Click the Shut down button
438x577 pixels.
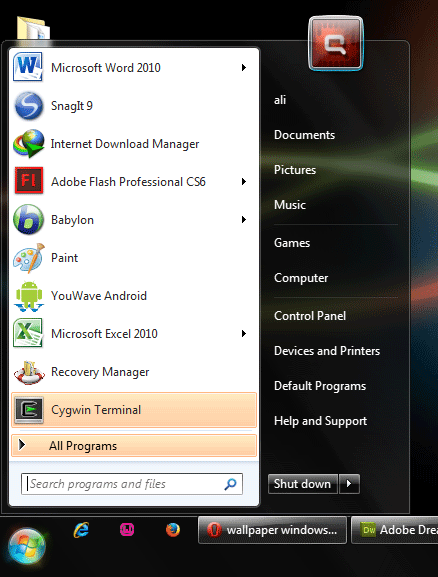point(303,484)
